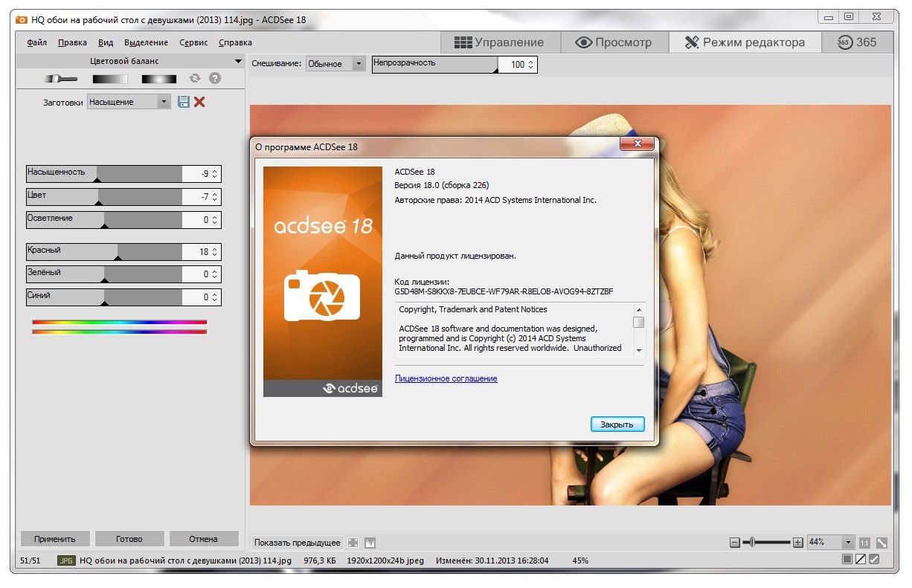The image size is (912, 588).
Task: Click the Осветление slider track
Action: coord(104,220)
